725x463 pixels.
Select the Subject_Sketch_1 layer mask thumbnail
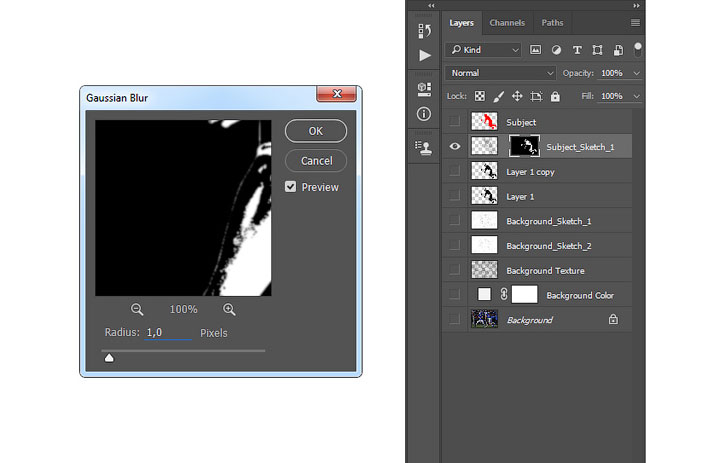pyautogui.click(x=524, y=146)
